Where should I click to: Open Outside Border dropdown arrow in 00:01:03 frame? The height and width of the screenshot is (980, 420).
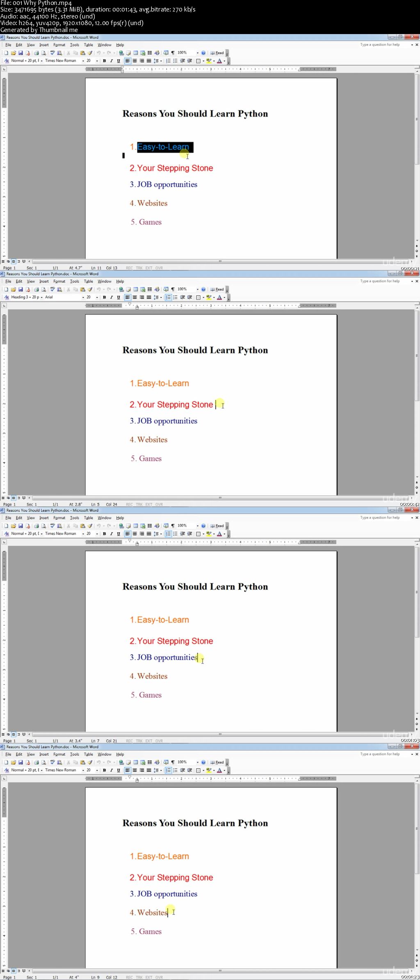tap(203, 534)
